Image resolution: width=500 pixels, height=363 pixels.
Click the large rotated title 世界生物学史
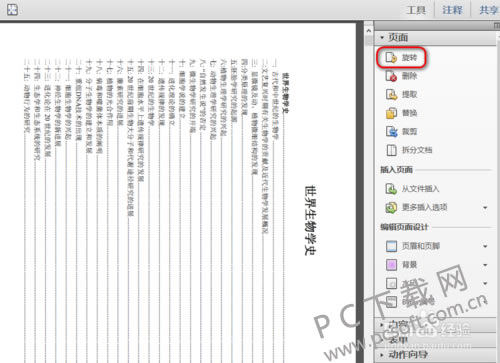click(310, 220)
